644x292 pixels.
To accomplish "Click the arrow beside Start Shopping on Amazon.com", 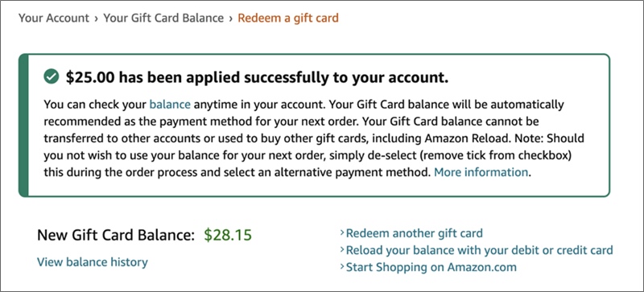I will 342,267.
